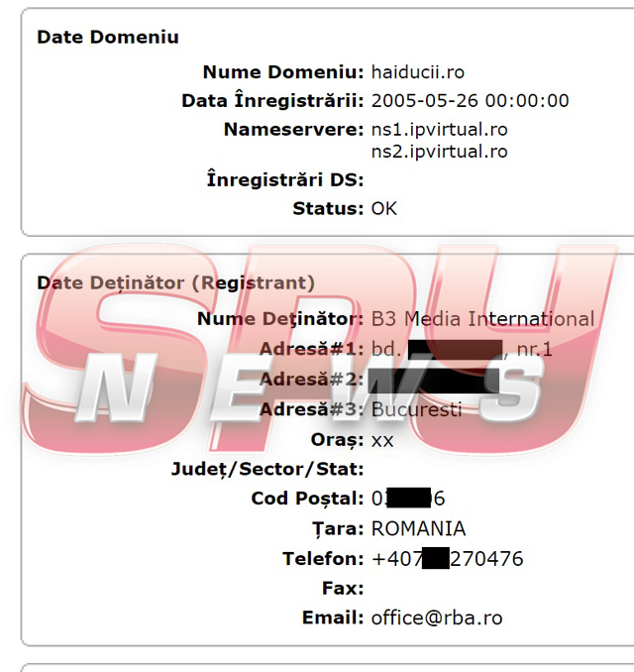Select the email office@rba.ro
Screen dimensions: 634x672
[x=436, y=617]
